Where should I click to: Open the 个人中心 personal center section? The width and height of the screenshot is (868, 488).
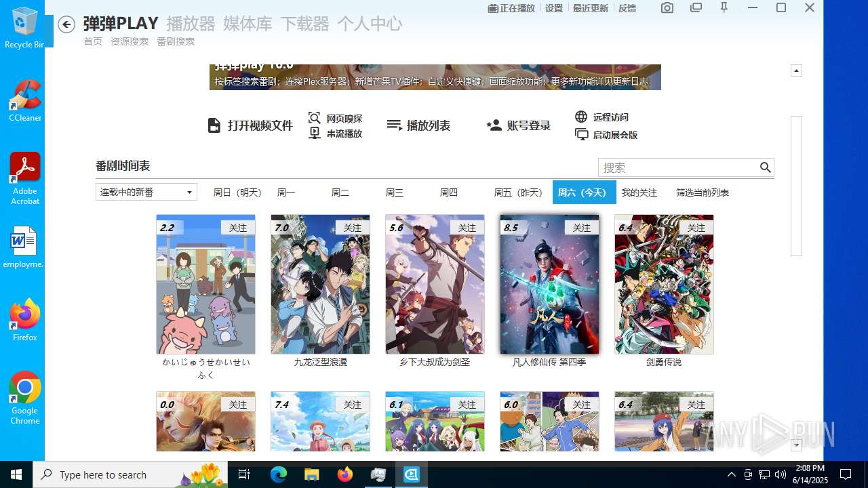pos(370,24)
